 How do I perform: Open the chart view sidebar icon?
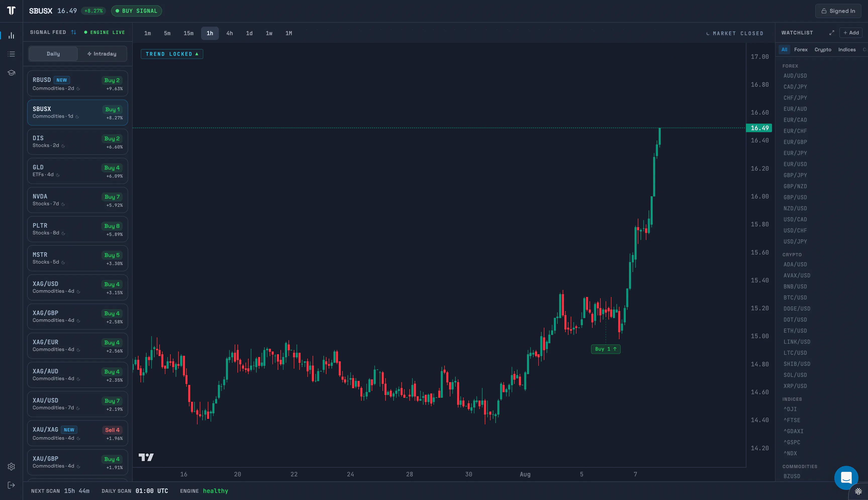(x=11, y=35)
